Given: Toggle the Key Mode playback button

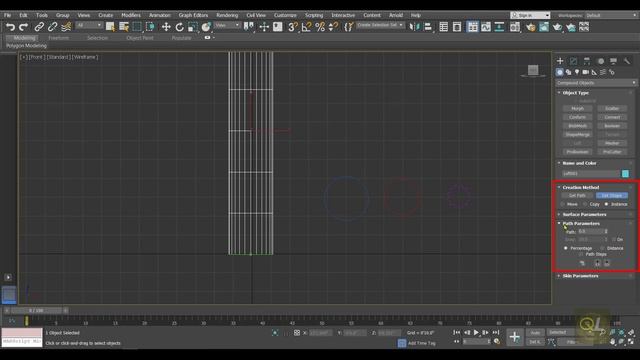Looking at the screenshot, I should 457,342.
